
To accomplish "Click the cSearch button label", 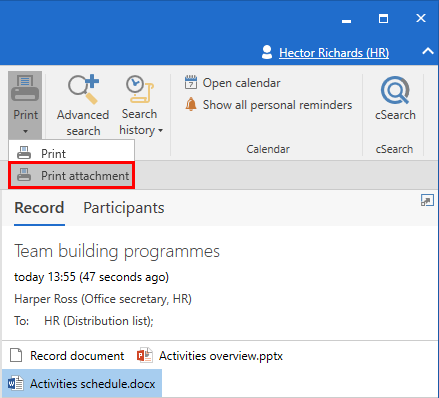I will (x=395, y=115).
